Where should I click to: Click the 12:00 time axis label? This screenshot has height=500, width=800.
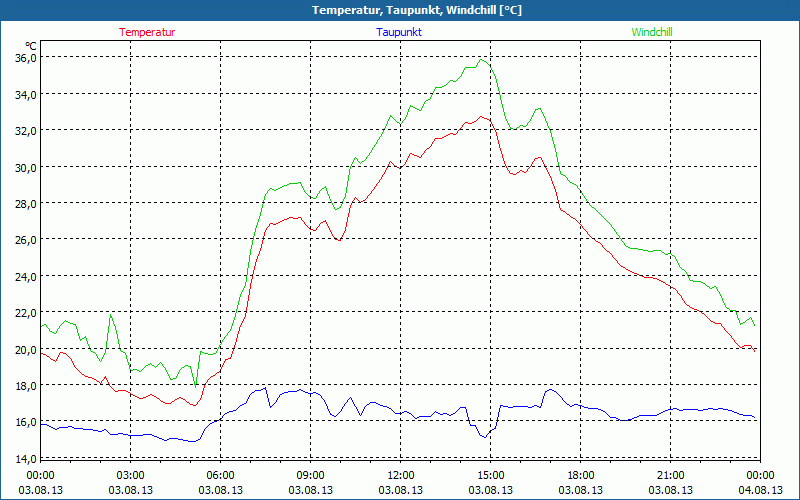tap(401, 476)
